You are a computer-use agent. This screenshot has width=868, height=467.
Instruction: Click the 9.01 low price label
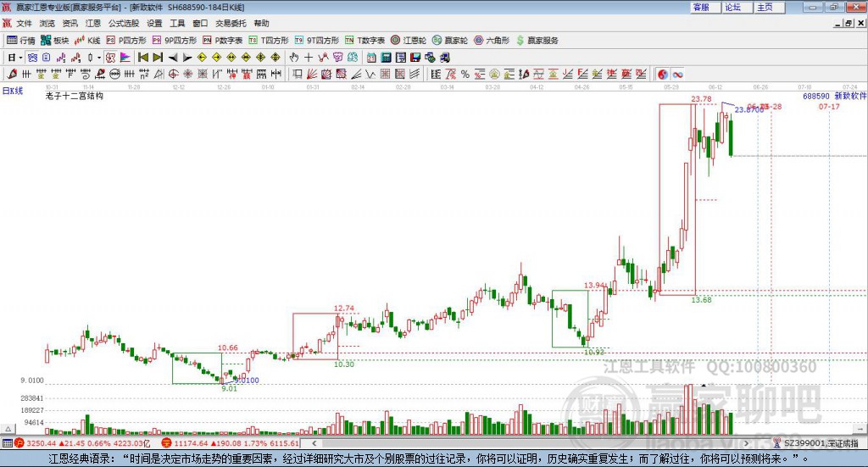tap(229, 388)
